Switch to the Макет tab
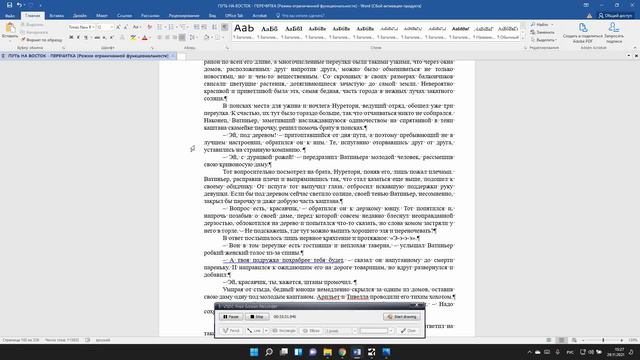The height and width of the screenshot is (360, 640). [102, 16]
